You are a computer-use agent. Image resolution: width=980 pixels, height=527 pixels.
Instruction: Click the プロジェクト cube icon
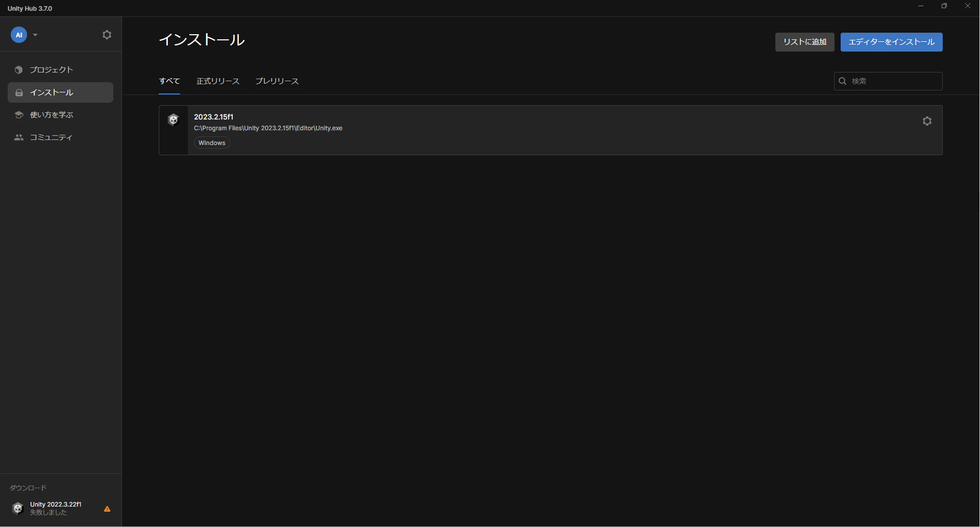[19, 70]
